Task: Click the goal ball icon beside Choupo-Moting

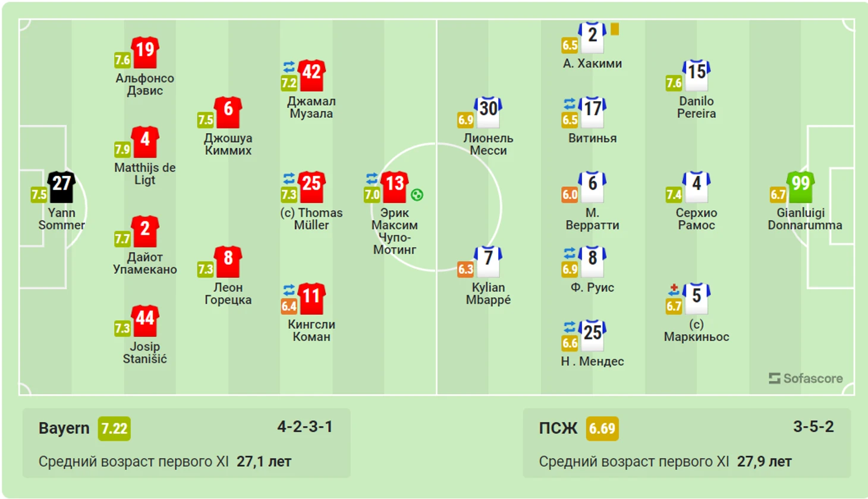Action: [x=417, y=194]
